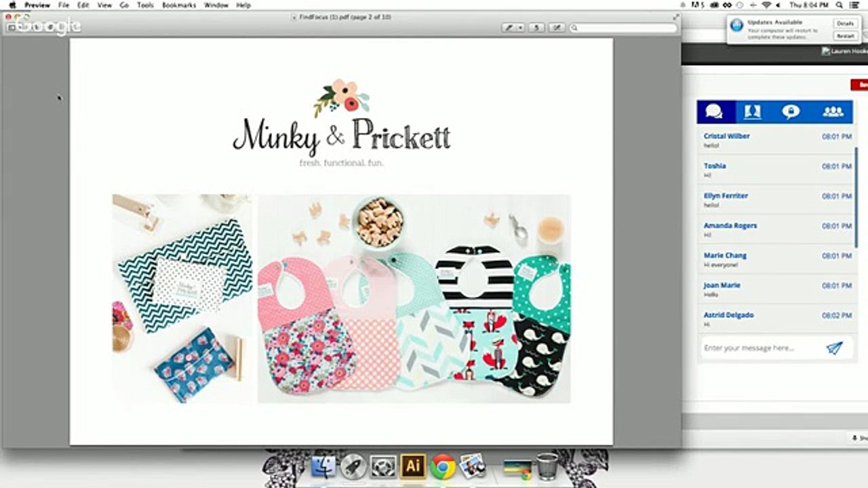Open the Window menu

pyautogui.click(x=216, y=5)
